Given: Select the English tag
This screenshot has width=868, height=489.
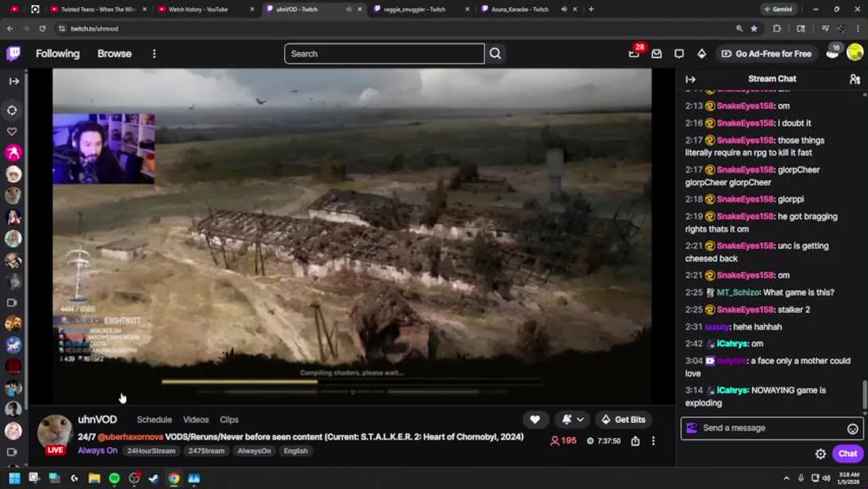Looking at the screenshot, I should (295, 451).
